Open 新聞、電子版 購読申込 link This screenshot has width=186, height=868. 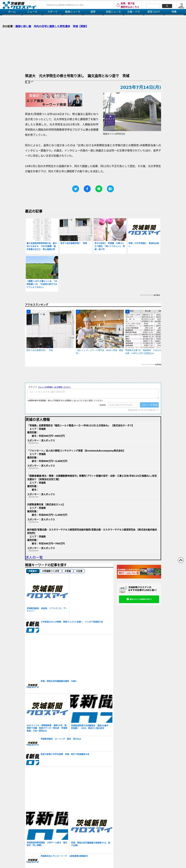point(128,5)
